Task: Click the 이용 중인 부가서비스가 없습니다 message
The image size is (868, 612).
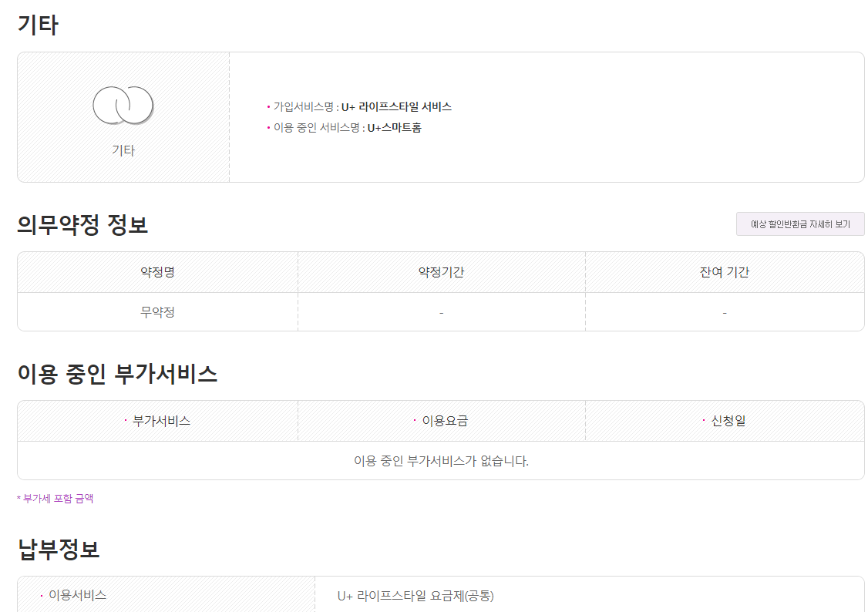Action: coord(441,461)
